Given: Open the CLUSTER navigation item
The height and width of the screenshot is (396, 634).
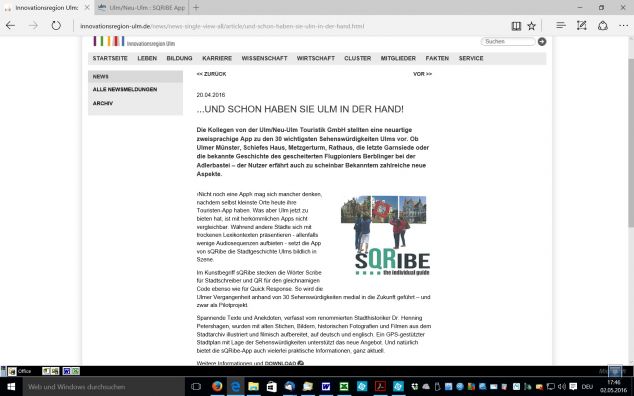Looking at the screenshot, I should click(x=357, y=58).
